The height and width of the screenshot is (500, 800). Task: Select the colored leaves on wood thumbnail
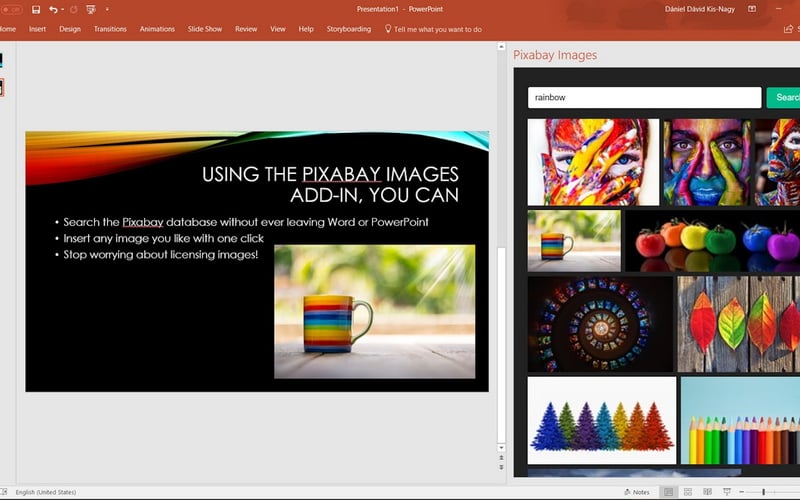[738, 324]
